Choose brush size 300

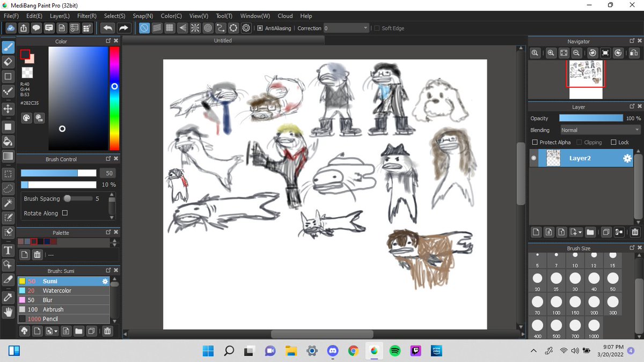pyautogui.click(x=613, y=304)
